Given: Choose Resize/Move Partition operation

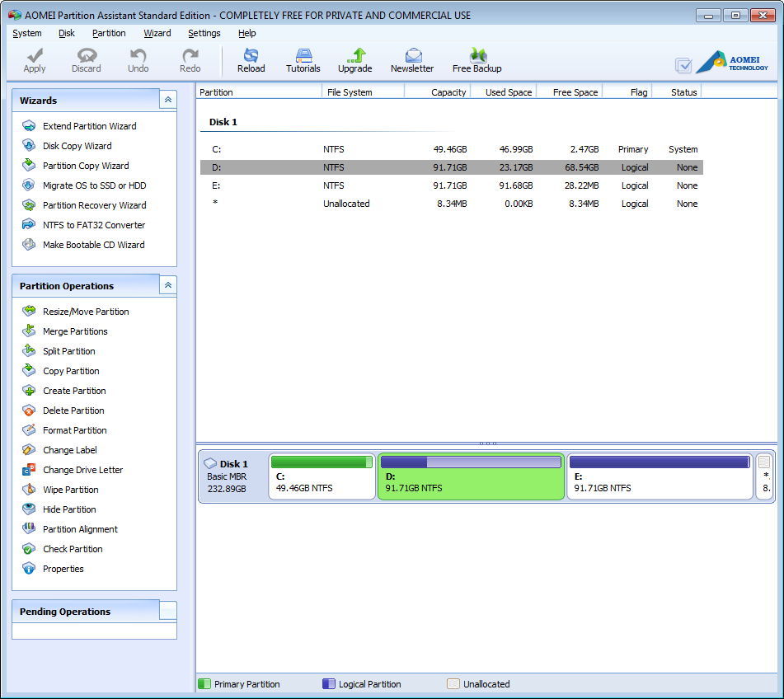Looking at the screenshot, I should click(x=86, y=312).
